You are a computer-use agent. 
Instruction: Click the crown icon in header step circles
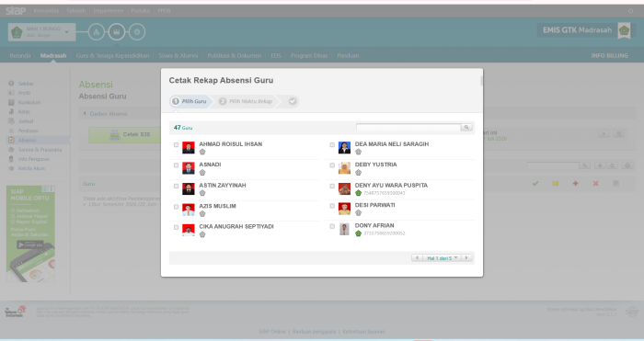tap(117, 31)
